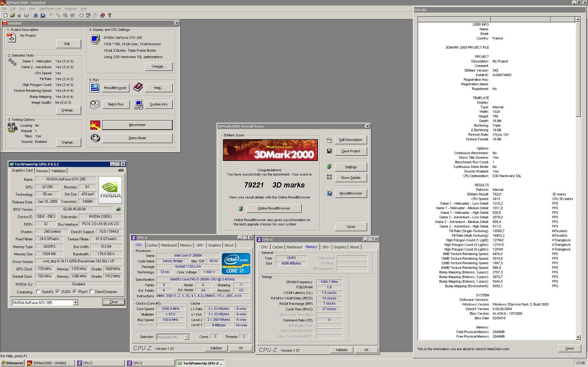Click Change... in Testing Options
588x367 pixels.
point(68,142)
